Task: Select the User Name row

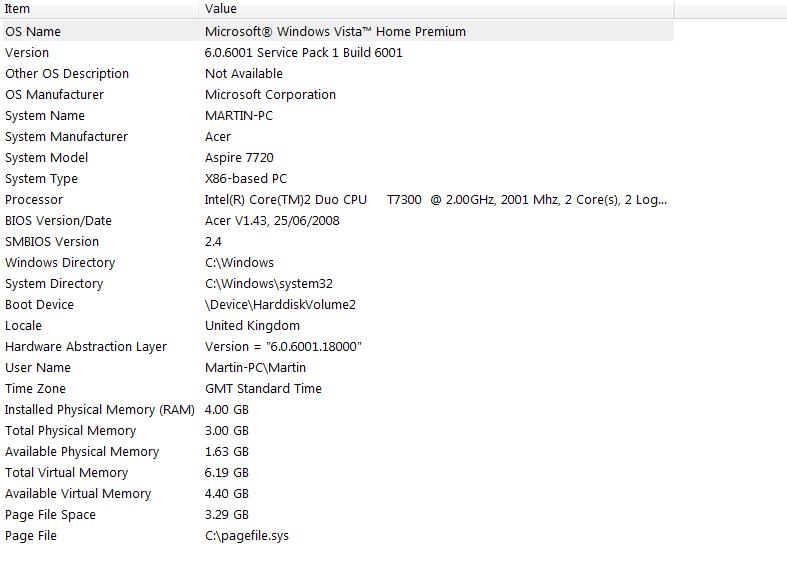Action: point(337,368)
